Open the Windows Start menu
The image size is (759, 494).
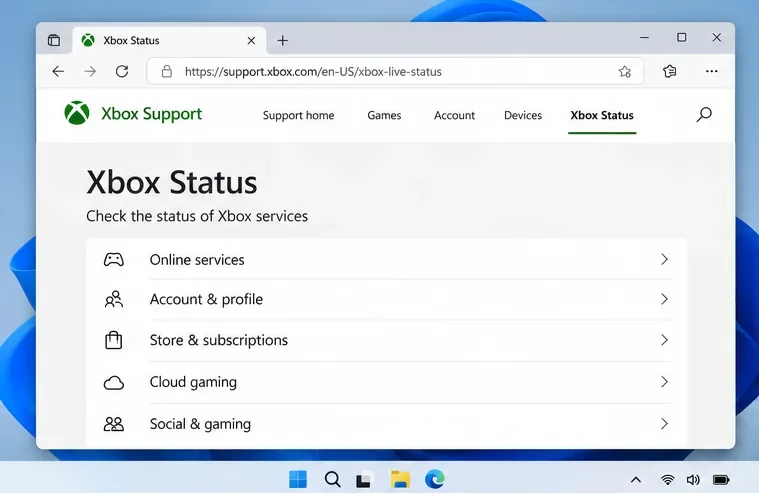(x=298, y=479)
